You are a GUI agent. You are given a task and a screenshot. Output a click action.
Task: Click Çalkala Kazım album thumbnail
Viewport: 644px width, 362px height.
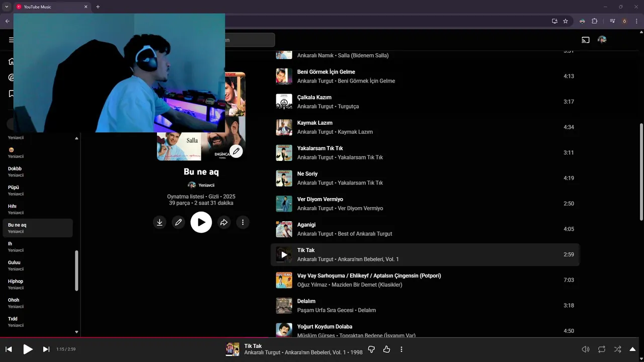284,102
